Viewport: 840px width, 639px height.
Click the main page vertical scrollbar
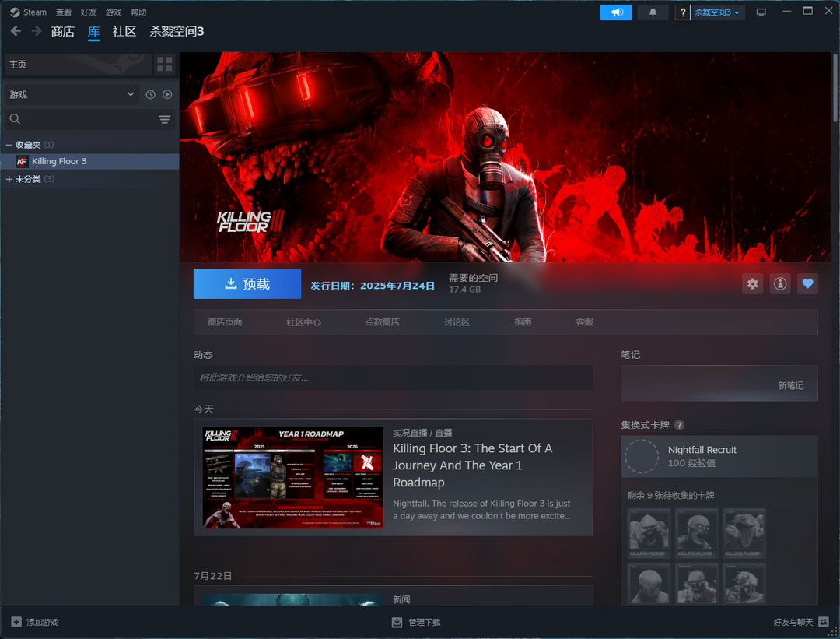coord(835,89)
